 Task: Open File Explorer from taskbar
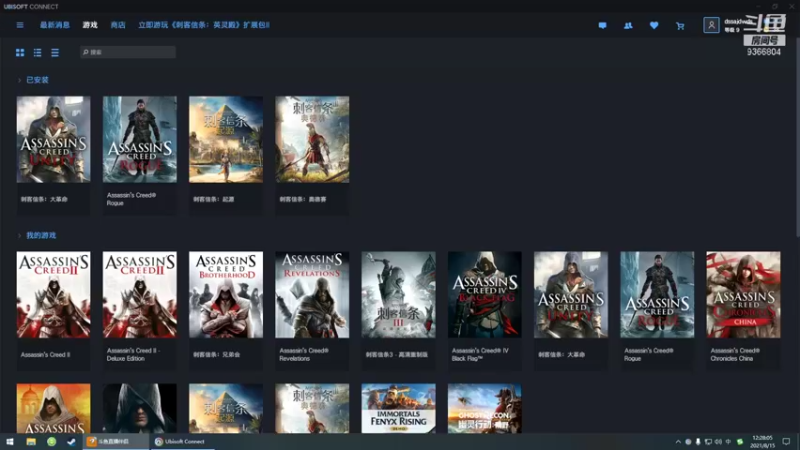coord(31,442)
